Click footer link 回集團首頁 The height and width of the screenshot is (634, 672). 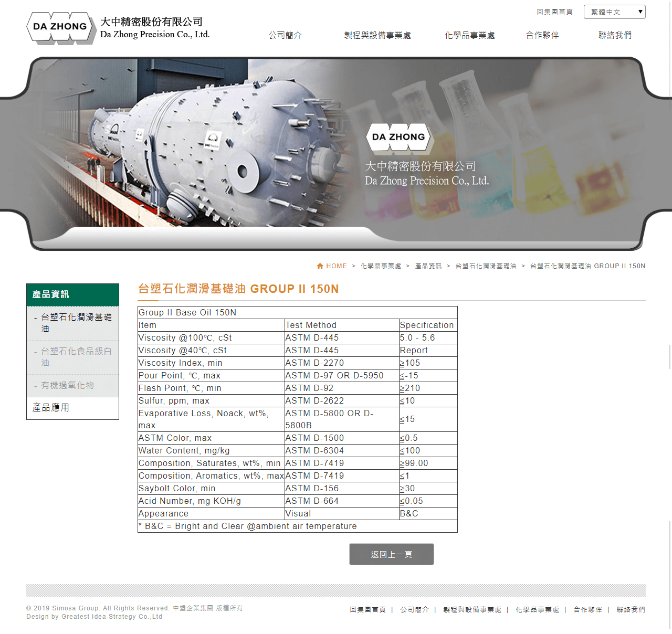tap(368, 609)
